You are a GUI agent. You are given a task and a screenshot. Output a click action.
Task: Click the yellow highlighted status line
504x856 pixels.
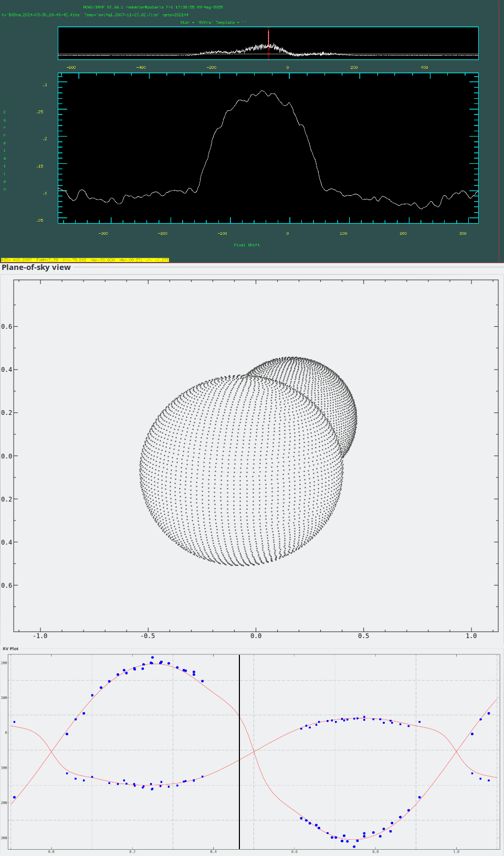point(85,260)
